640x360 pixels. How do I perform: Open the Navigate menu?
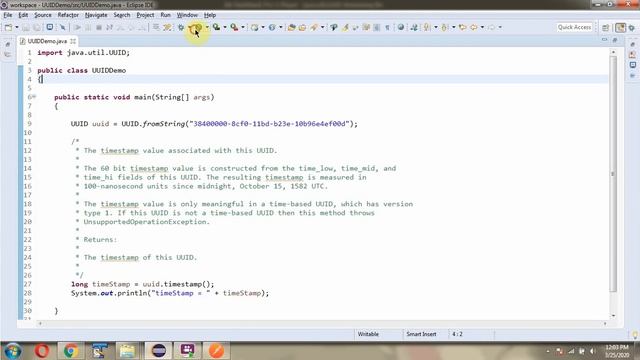click(96, 15)
